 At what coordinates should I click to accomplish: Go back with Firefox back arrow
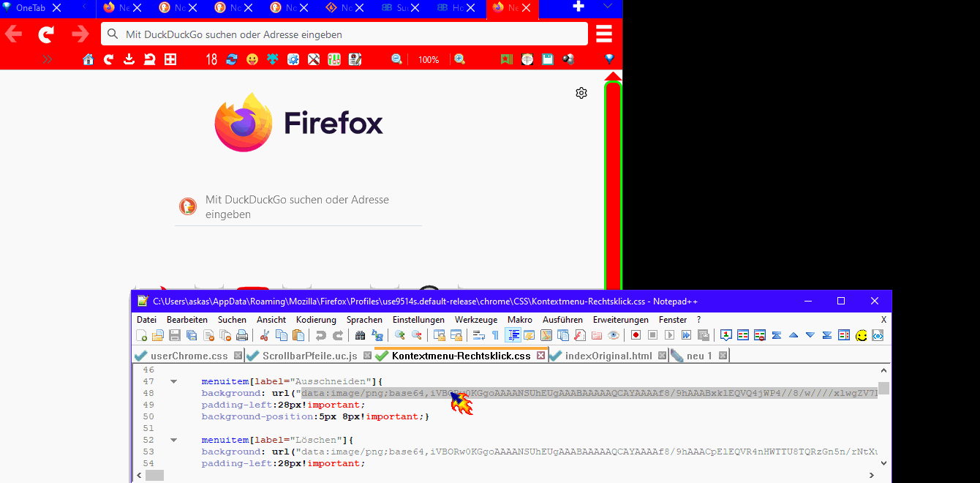14,34
